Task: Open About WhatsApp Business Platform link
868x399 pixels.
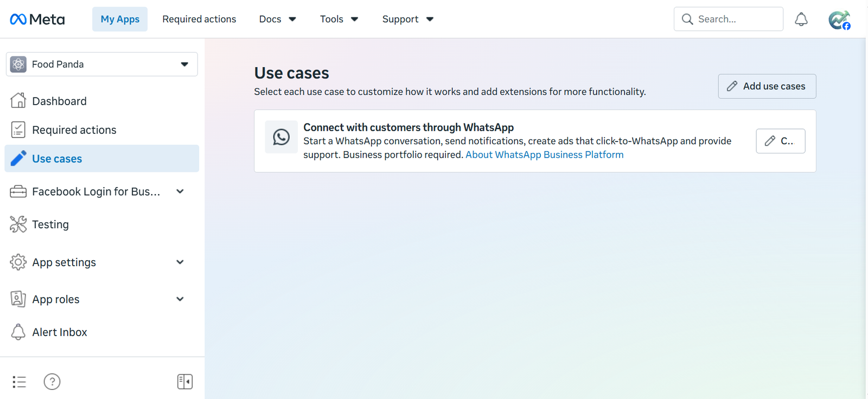Action: click(x=545, y=155)
